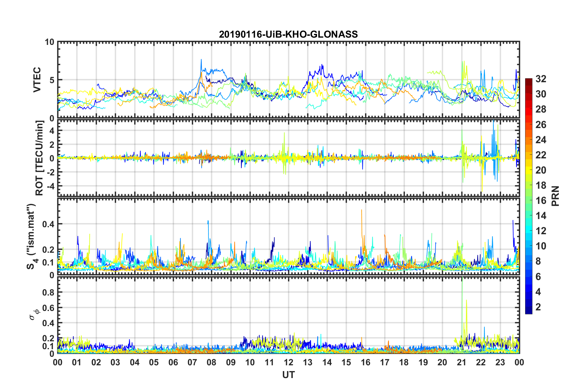Click the ROT axis tick value 4
Viewport: 577px width, 392px height.
click(x=52, y=130)
